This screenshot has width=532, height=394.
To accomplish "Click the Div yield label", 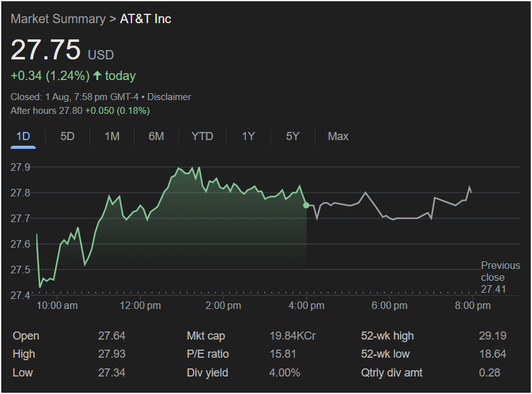I will [207, 373].
